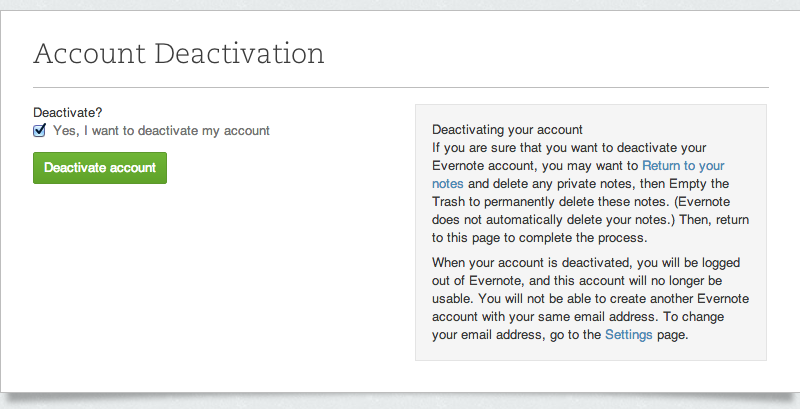Viewport: 800px width, 409px height.
Task: Go to the Settings page link
Action: [628, 335]
